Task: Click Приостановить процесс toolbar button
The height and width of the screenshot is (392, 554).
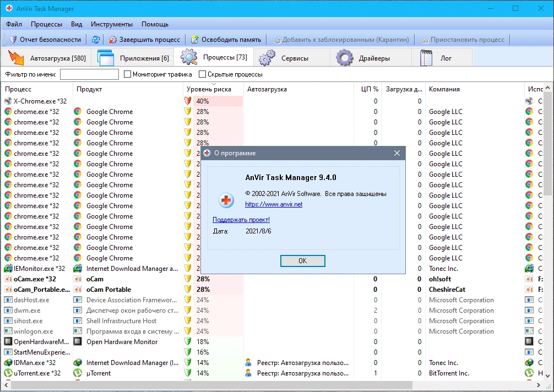Action: (462, 40)
